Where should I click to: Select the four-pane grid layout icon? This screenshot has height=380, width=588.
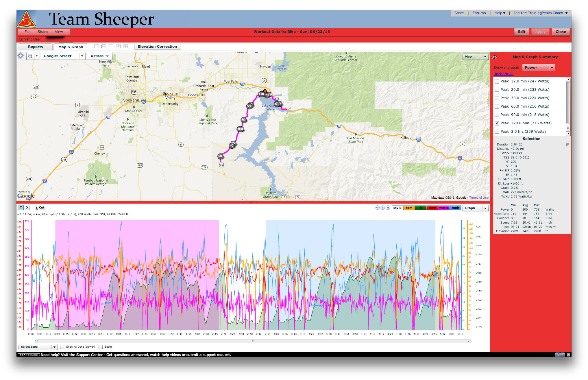tap(125, 47)
